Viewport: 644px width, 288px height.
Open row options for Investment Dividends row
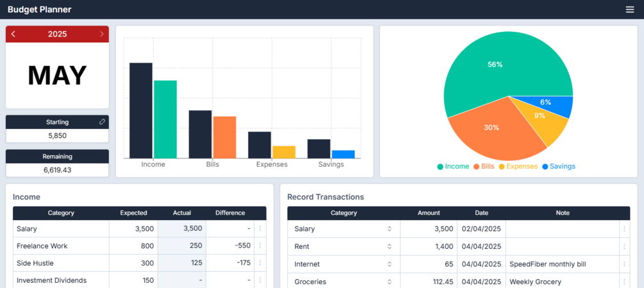(260, 280)
